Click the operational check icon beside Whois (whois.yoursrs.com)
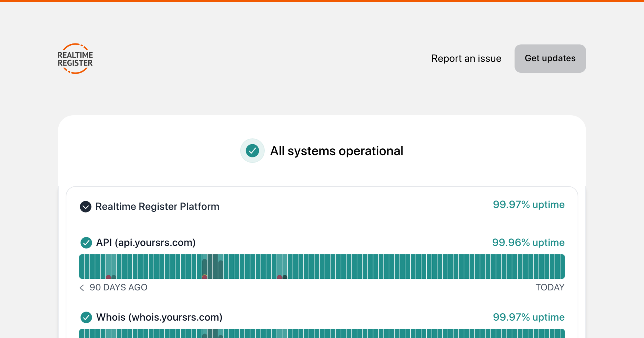 click(x=86, y=317)
